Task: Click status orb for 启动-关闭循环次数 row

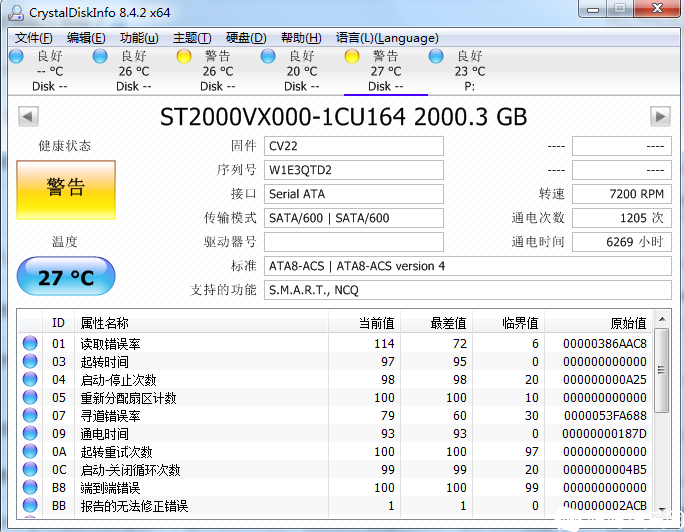Action: pos(30,469)
